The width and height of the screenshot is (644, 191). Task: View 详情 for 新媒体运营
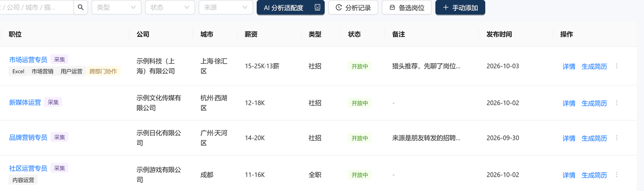pyautogui.click(x=569, y=103)
